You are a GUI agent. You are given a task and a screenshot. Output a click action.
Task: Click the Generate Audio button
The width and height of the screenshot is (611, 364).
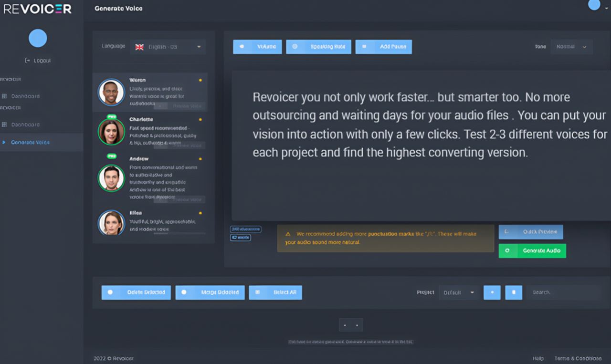532,250
